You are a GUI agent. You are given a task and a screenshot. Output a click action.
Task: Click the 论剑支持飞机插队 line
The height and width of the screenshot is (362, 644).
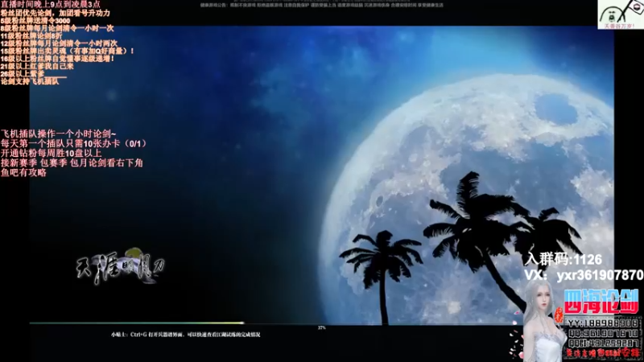coord(30,81)
